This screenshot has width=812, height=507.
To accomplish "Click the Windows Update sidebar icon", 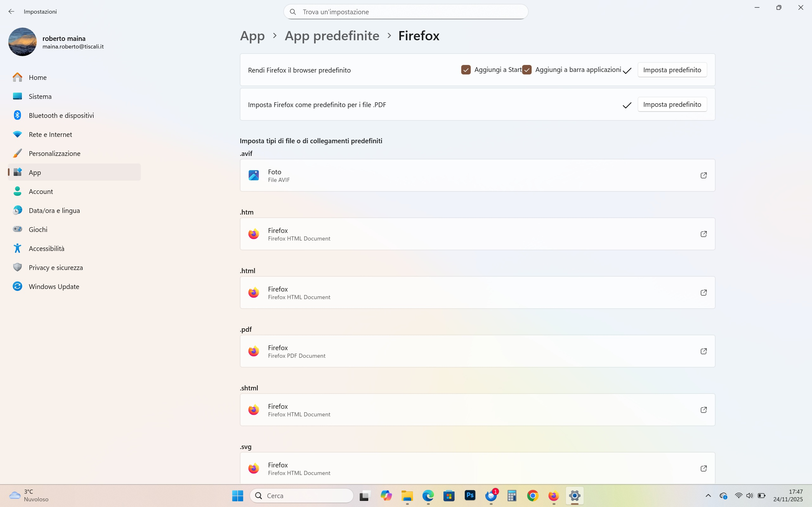I will tap(17, 286).
